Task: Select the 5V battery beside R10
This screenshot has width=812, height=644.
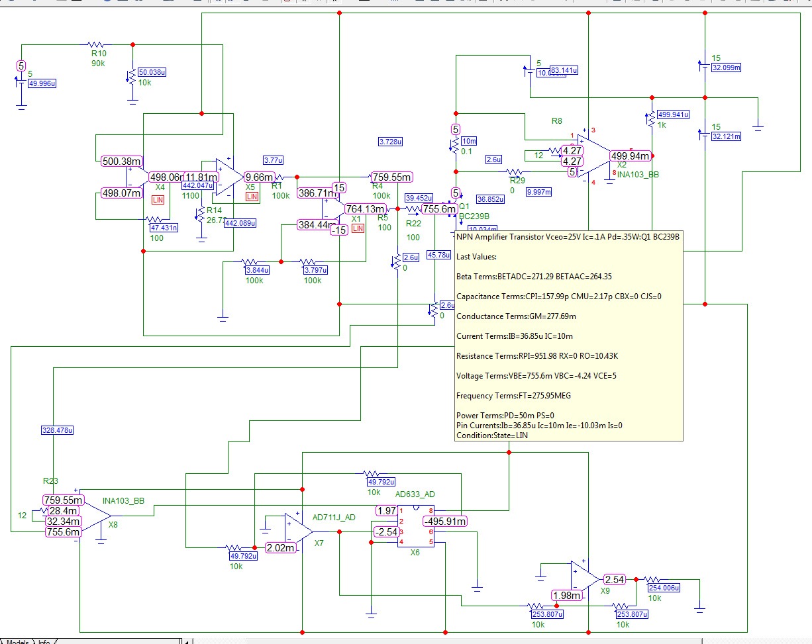Action: tap(21, 80)
